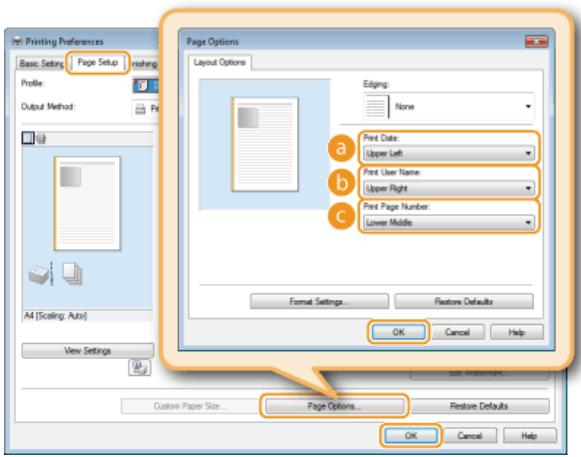Expand the Print User Name dropdown
The height and width of the screenshot is (457, 581).
(448, 188)
